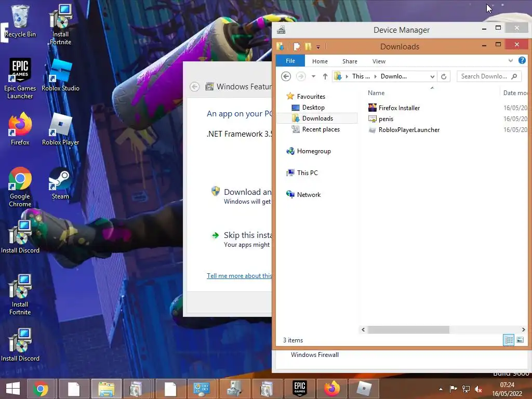532x399 pixels.
Task: Select the Google Chrome desktop shortcut
Action: 20,187
